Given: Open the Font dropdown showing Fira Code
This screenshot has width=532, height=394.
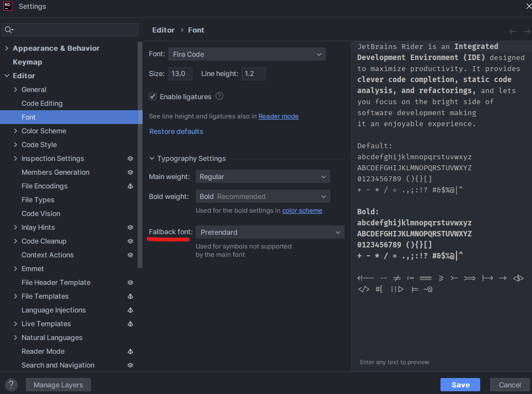Looking at the screenshot, I should click(246, 54).
